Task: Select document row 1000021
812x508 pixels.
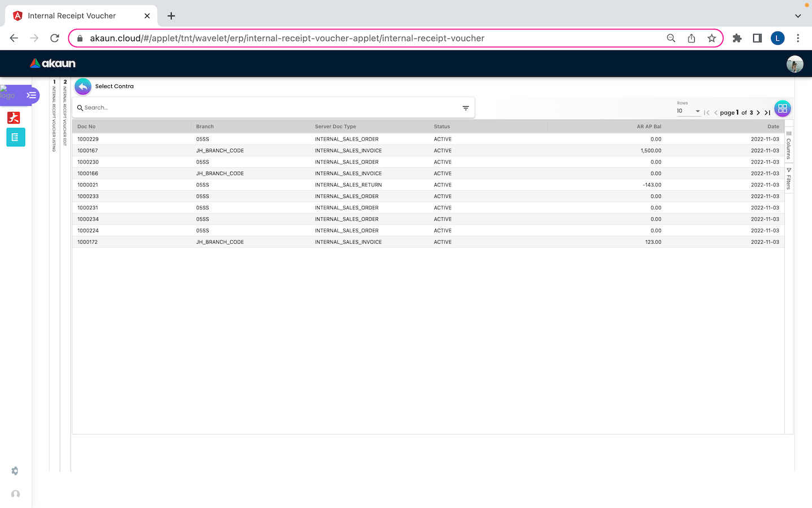Action: pos(428,185)
